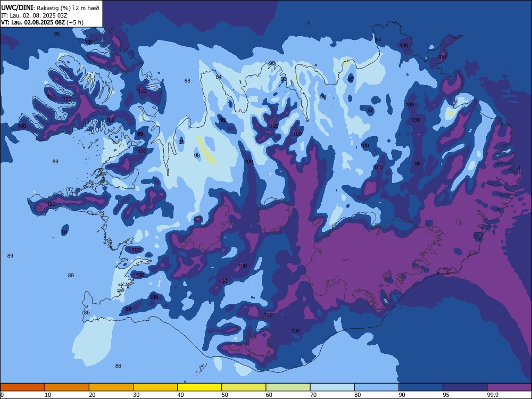Viewport: 532px width, 399px height.
Task: Click the 'VT: Lau. 02.08.2025 08Z (+5 h)' line
Action: coord(42,22)
